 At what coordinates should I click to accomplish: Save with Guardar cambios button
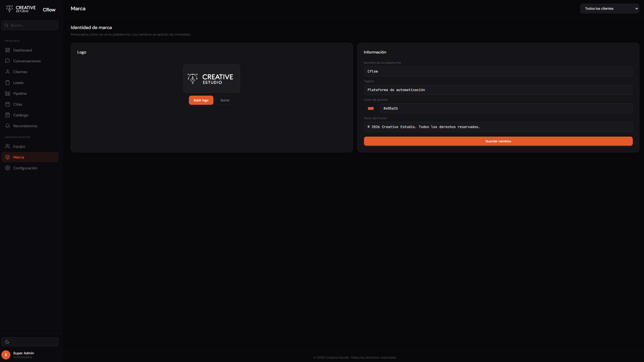coord(498,141)
